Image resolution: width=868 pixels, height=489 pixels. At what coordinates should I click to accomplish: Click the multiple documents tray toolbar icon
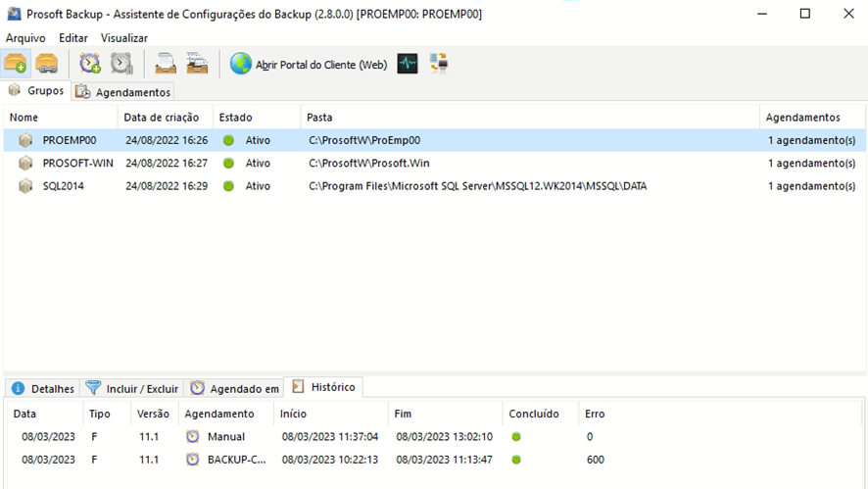pyautogui.click(x=197, y=64)
